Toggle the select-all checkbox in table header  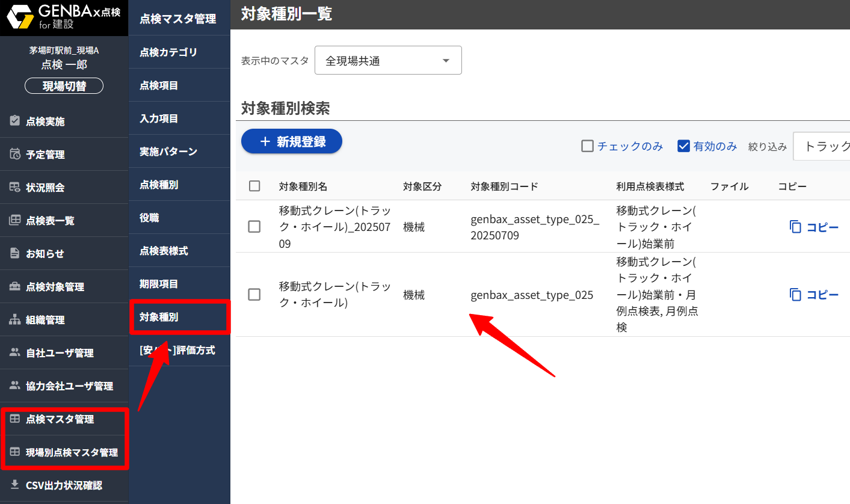point(254,186)
